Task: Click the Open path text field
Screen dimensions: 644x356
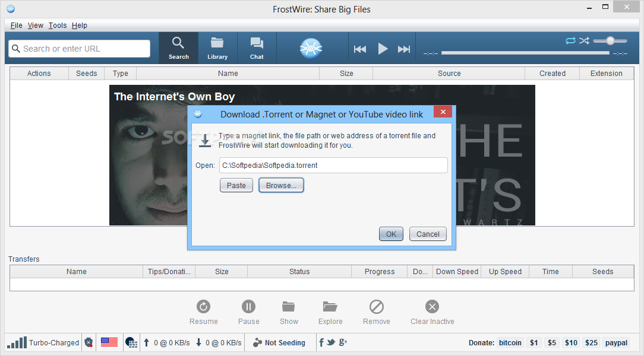Action: pyautogui.click(x=333, y=166)
